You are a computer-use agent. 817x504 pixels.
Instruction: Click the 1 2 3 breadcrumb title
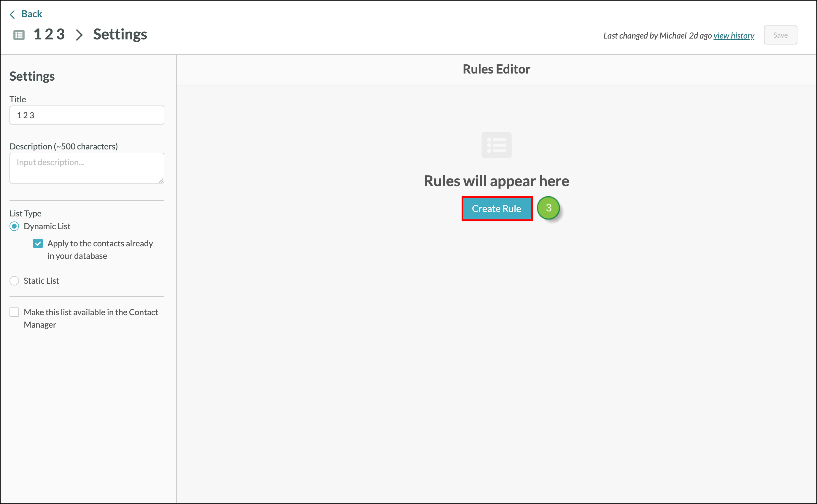pos(49,35)
